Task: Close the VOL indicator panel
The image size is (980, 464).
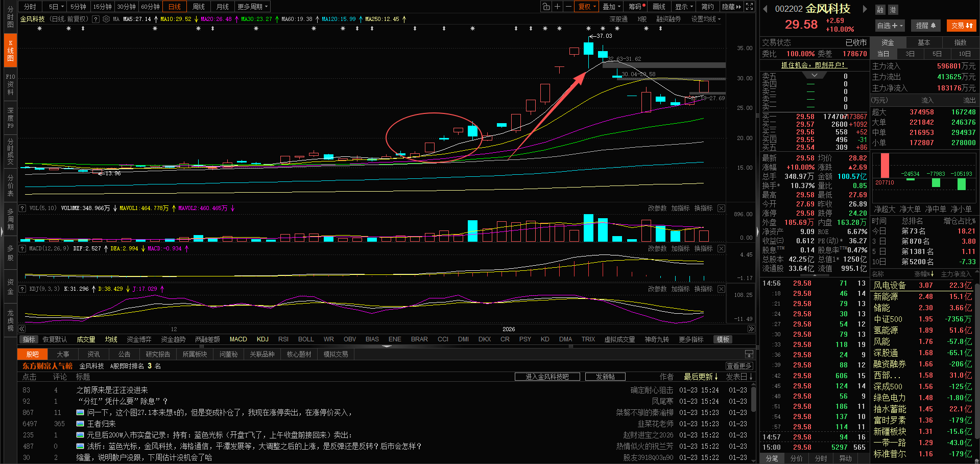Action: [x=721, y=208]
